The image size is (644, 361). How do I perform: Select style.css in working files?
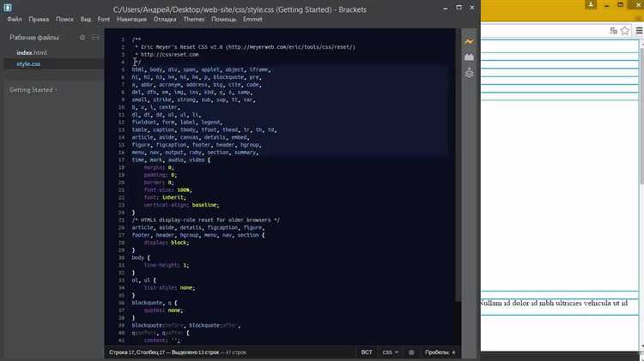(x=29, y=63)
